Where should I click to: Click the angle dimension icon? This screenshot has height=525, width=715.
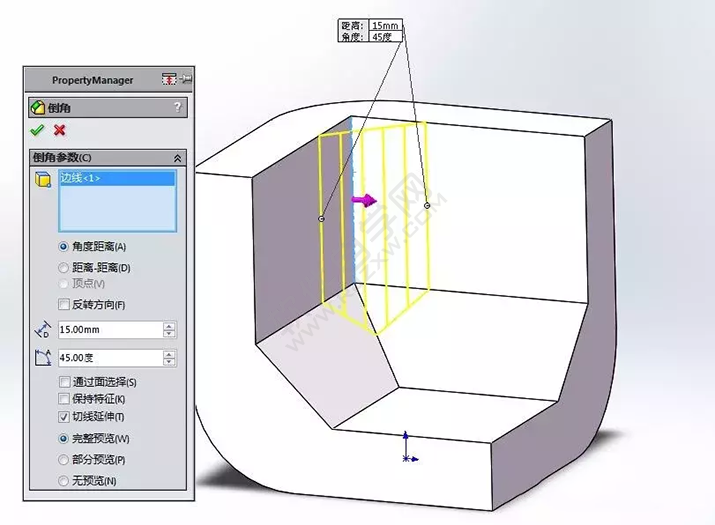coord(43,358)
